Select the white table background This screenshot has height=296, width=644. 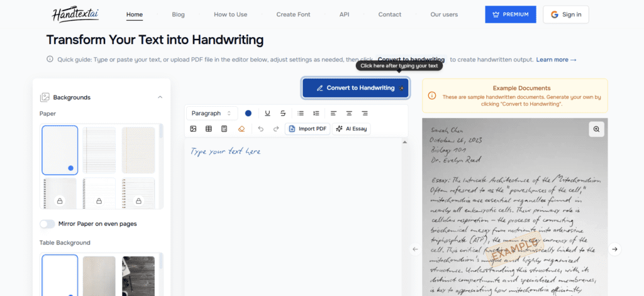pos(60,275)
